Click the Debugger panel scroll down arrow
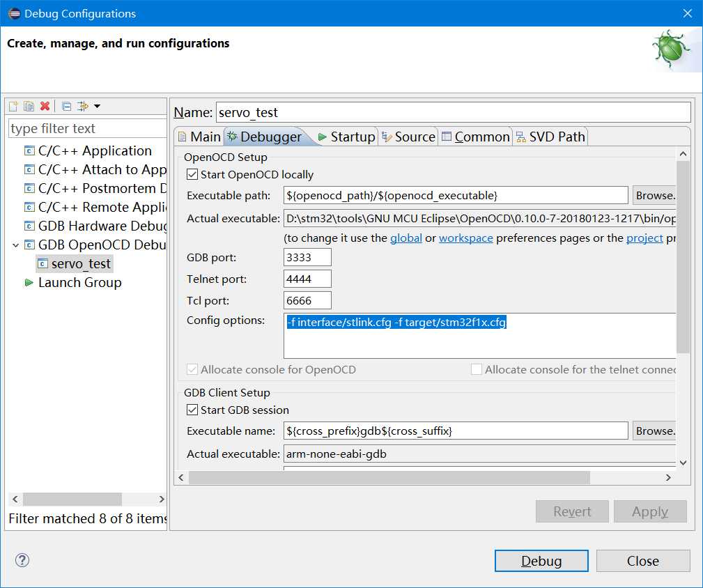The image size is (703, 588). tap(683, 463)
